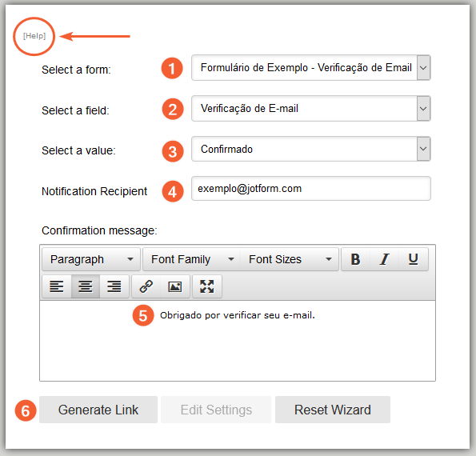Click the 'Notification Recipient' label
The width and height of the screenshot is (476, 456).
[94, 191]
